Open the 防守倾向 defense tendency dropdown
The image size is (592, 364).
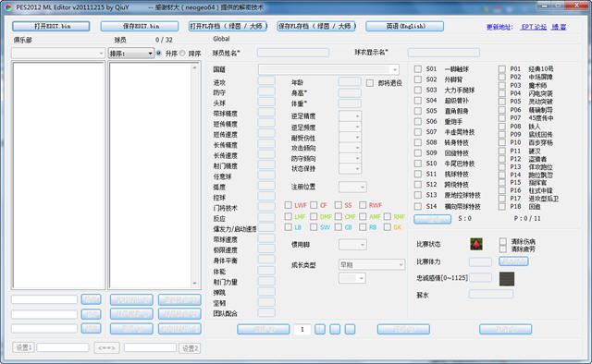350,158
